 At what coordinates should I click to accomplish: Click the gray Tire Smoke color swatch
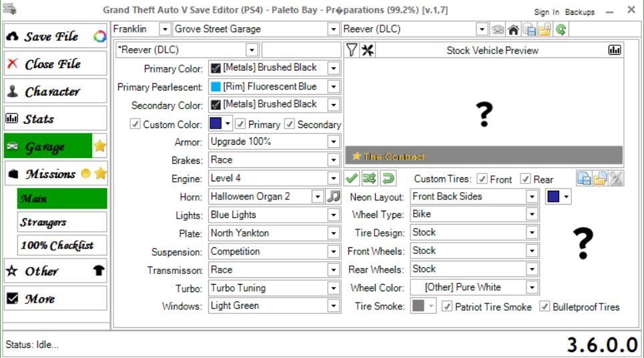click(418, 305)
